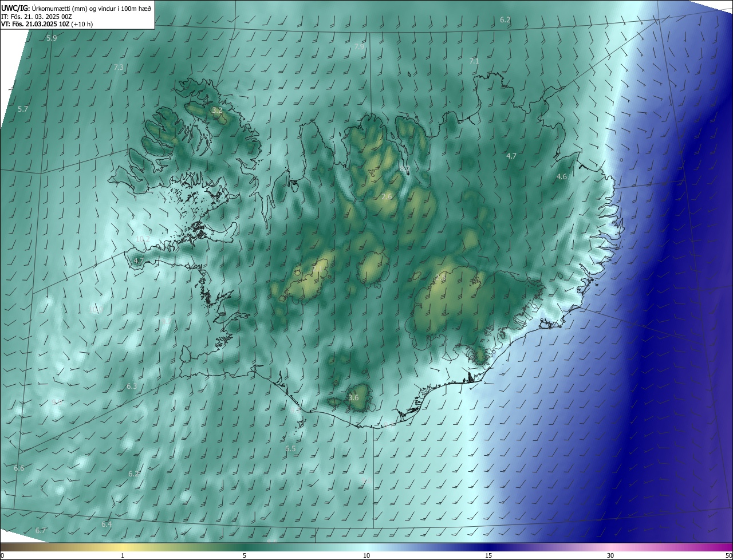Click the colorbar tick label "15"
The height and width of the screenshot is (560, 733).
(488, 555)
